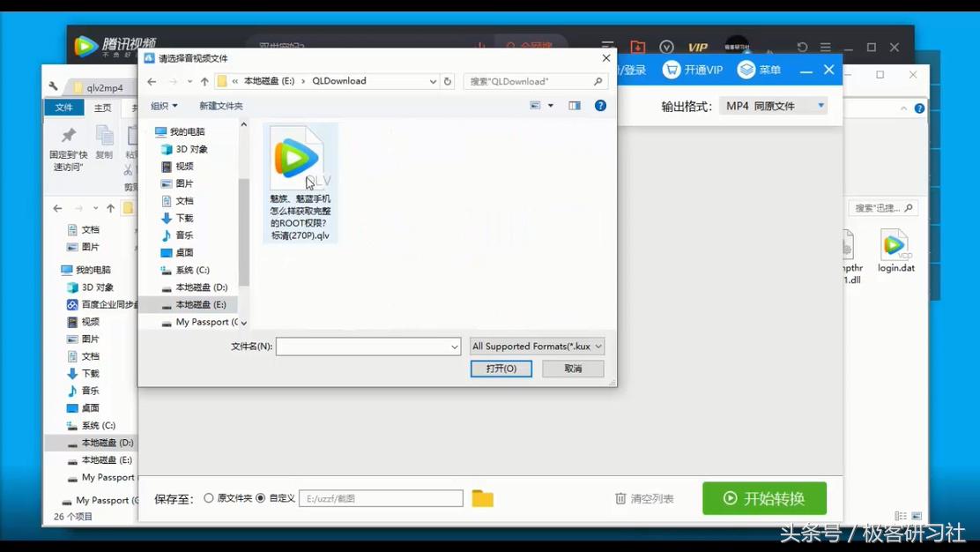Image resolution: width=980 pixels, height=552 pixels.
Task: Select login.dat file in Explorer window
Action: click(895, 250)
